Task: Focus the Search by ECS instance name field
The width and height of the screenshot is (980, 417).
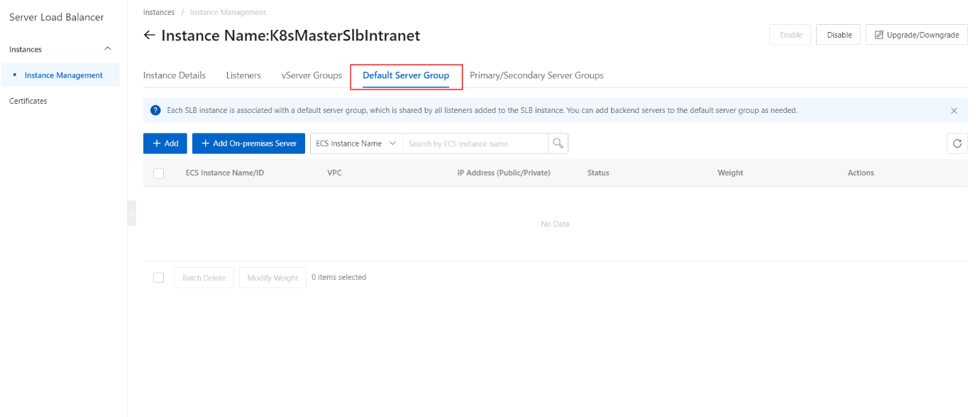Action: 475,143
